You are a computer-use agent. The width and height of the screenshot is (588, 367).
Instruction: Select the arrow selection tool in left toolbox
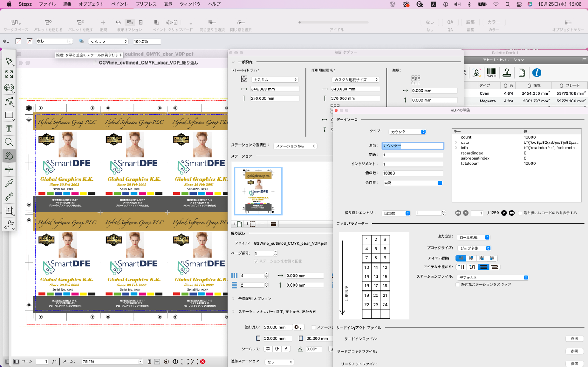(x=9, y=61)
